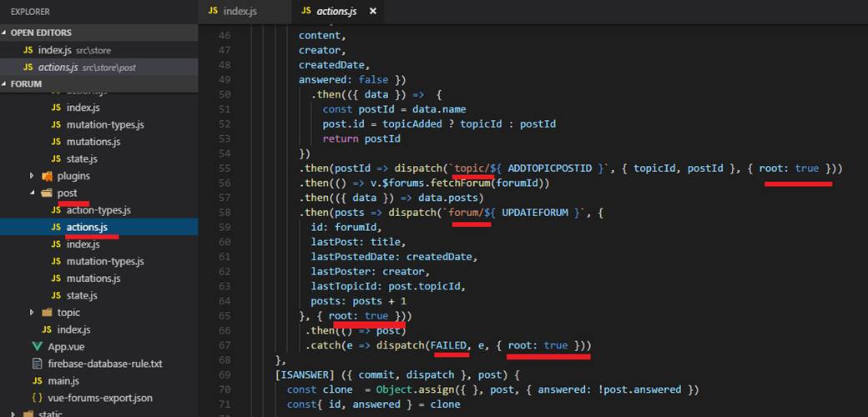
Task: Click the open post folder icon
Action: pos(47,193)
